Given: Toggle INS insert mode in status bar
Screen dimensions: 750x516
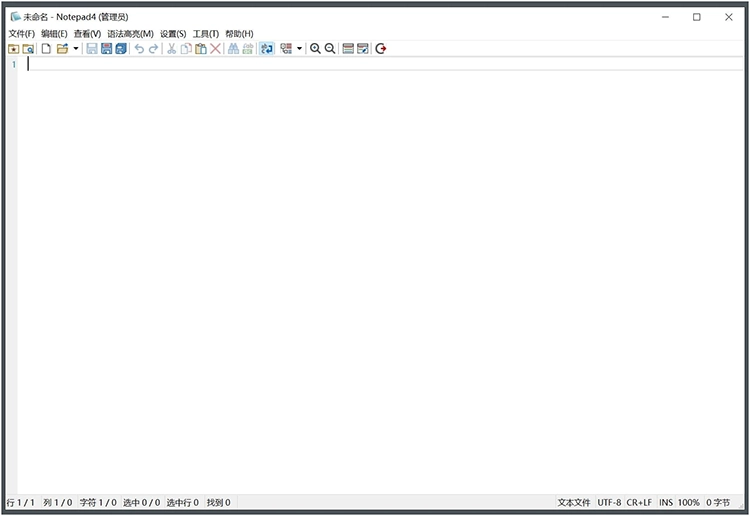Looking at the screenshot, I should 666,502.
